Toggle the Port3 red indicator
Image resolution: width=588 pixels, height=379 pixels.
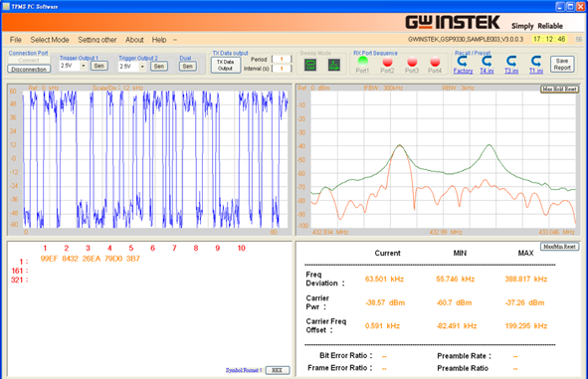[x=412, y=62]
